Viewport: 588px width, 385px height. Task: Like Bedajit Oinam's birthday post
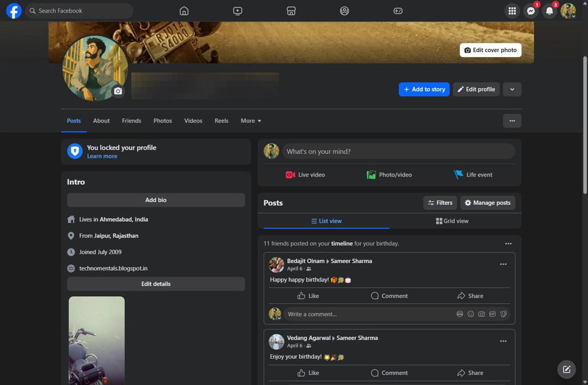[308, 296]
